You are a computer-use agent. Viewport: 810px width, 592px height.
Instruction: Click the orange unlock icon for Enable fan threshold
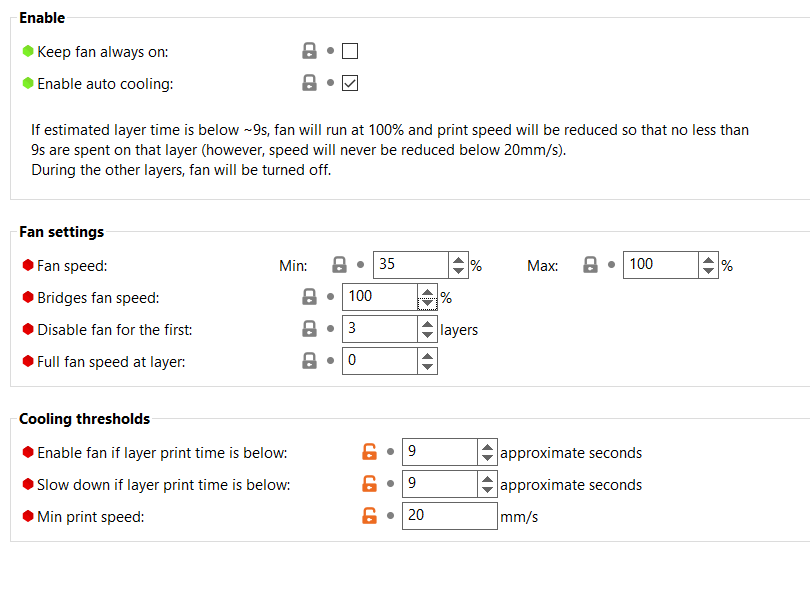(369, 451)
